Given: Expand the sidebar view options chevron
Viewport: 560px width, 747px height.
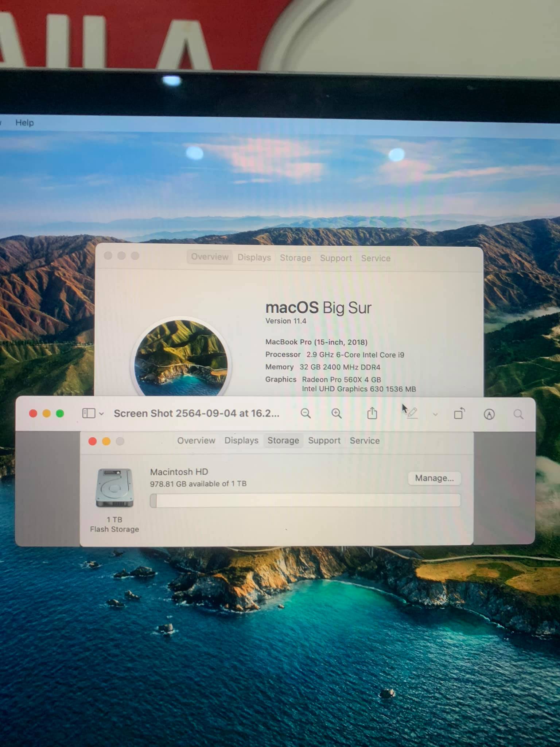Looking at the screenshot, I should point(102,414).
